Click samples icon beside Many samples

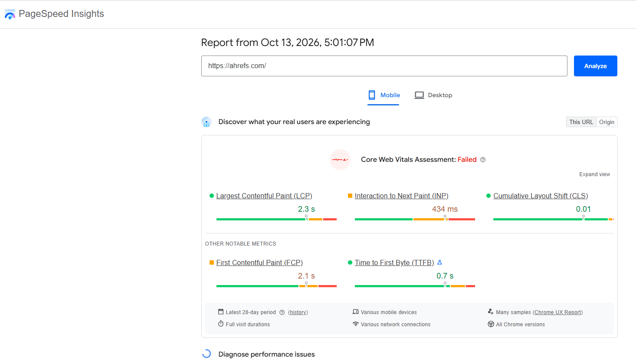pyautogui.click(x=491, y=312)
